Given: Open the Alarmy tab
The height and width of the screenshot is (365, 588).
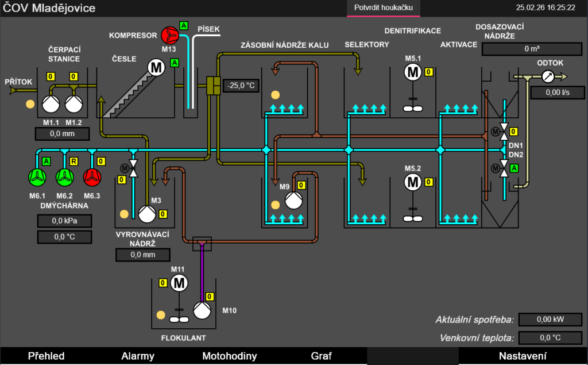Looking at the screenshot, I should (x=138, y=356).
